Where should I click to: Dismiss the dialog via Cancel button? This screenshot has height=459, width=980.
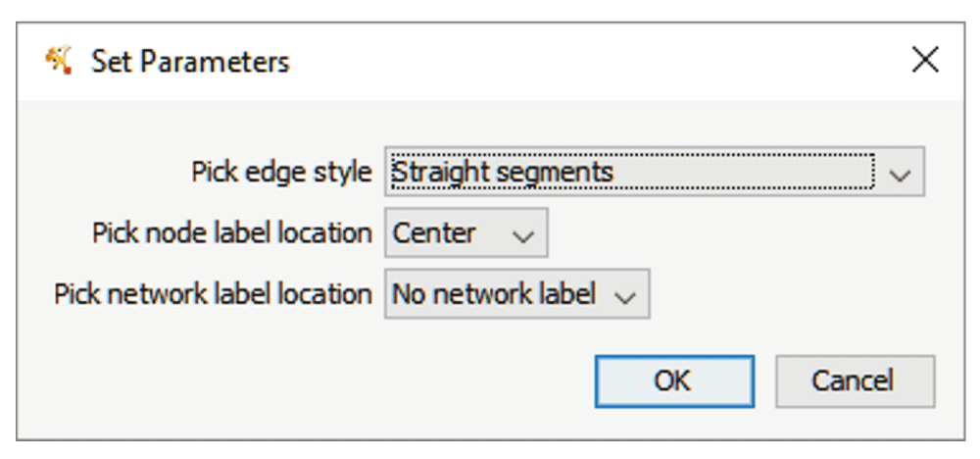click(x=855, y=382)
